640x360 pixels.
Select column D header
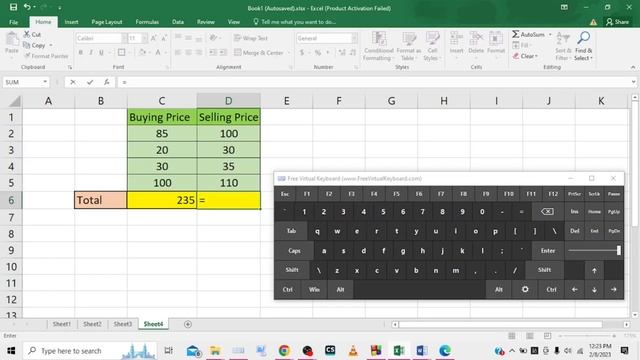228,101
